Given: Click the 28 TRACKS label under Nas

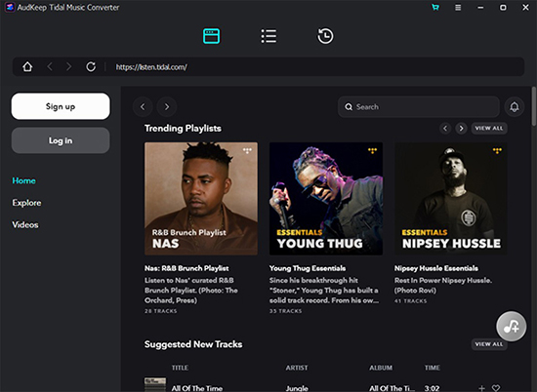Looking at the screenshot, I should click(161, 311).
